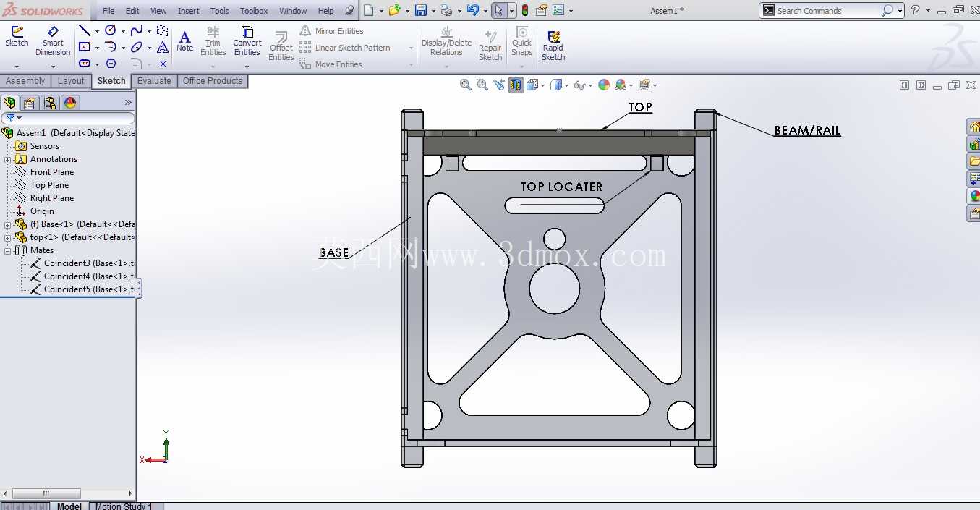This screenshot has width=980, height=510.
Task: Toggle the Section View button
Action: (516, 85)
